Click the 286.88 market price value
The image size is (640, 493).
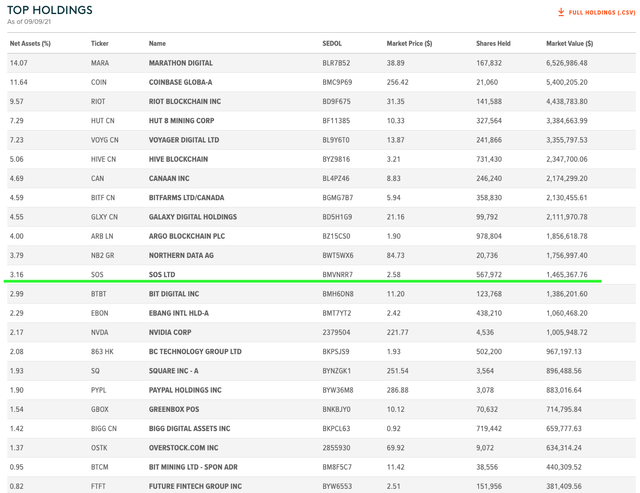[x=398, y=390]
